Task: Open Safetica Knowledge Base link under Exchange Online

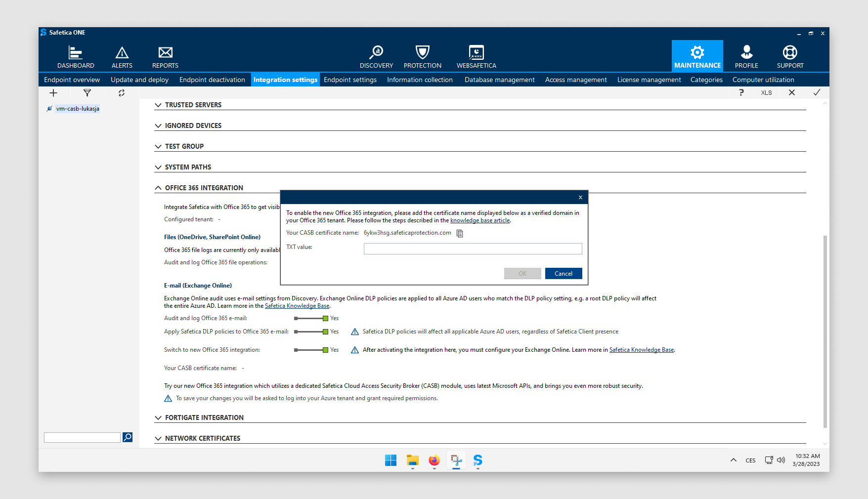Action: (x=297, y=306)
